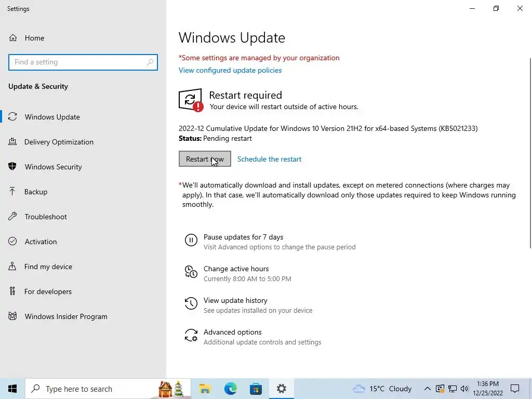
Task: Open the Windows Start menu
Action: click(12, 389)
